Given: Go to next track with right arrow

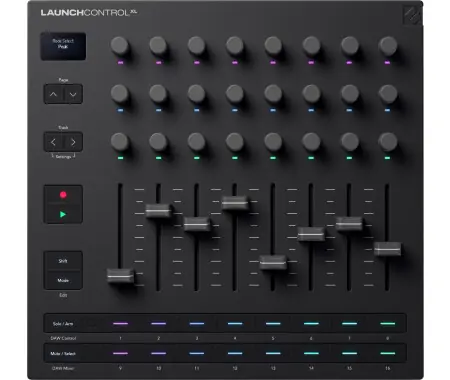Looking at the screenshot, I should pos(73,142).
